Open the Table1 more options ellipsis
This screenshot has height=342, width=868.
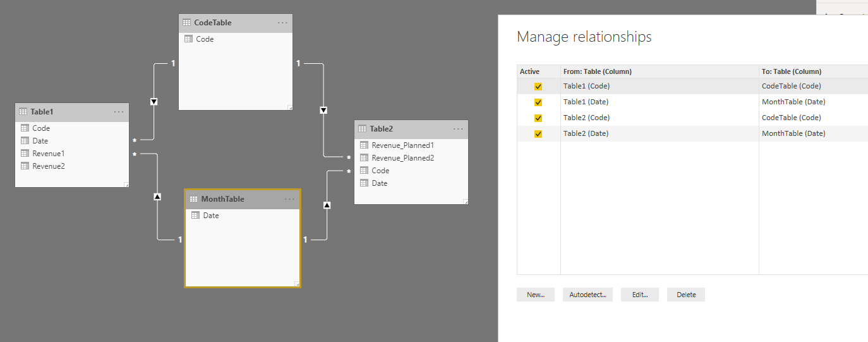point(119,112)
